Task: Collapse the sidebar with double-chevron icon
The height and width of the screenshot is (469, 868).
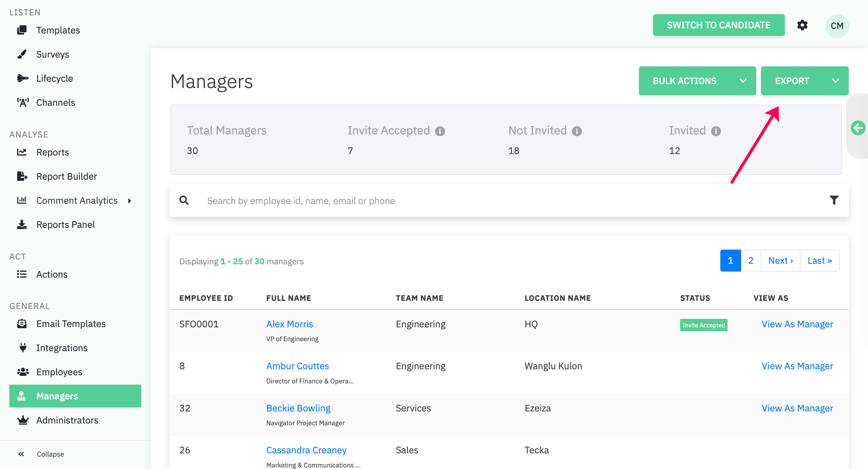Action: 21,454
